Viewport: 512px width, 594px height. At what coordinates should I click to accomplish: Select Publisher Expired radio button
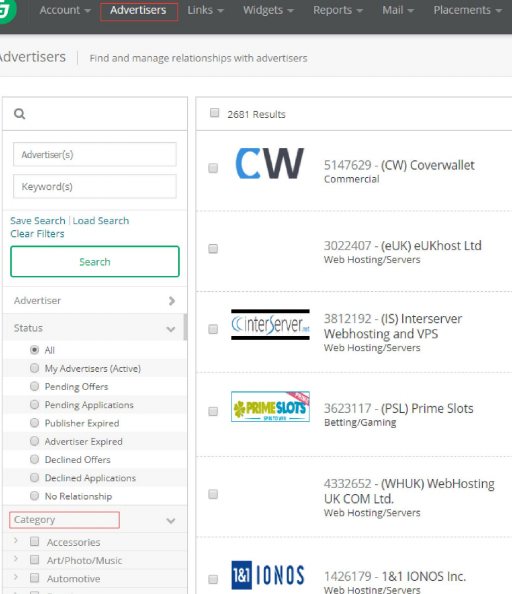pos(34,423)
